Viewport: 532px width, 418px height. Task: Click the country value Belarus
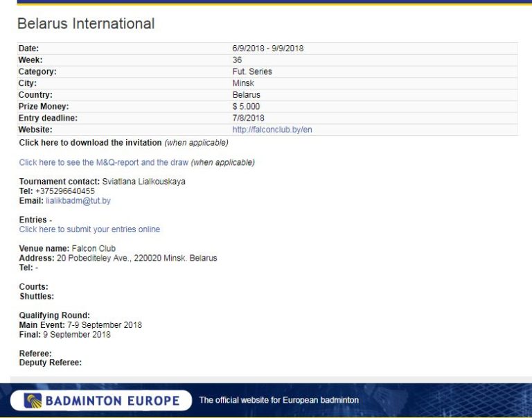(x=247, y=95)
